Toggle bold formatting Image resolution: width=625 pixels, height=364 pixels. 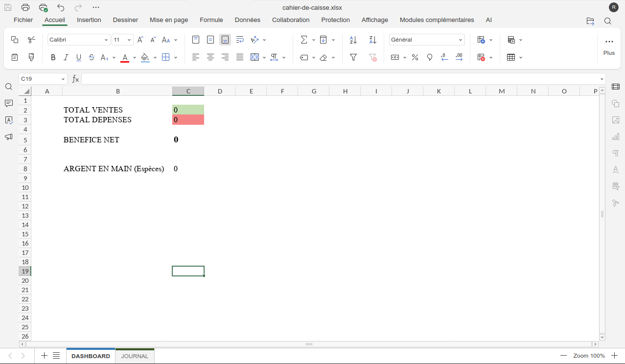coord(53,57)
